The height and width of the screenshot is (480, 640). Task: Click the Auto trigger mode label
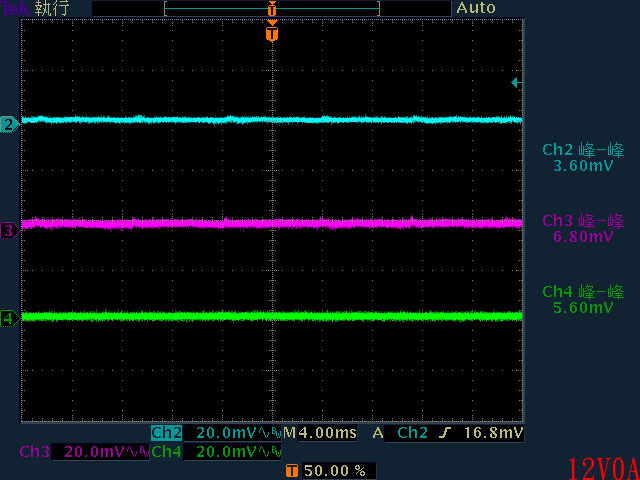pyautogui.click(x=476, y=8)
